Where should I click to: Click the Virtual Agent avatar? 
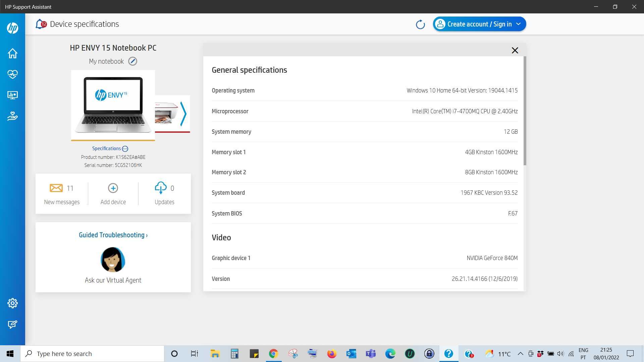[113, 260]
